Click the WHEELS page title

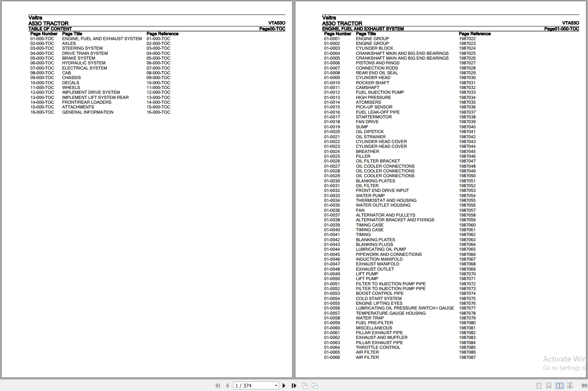coord(71,87)
